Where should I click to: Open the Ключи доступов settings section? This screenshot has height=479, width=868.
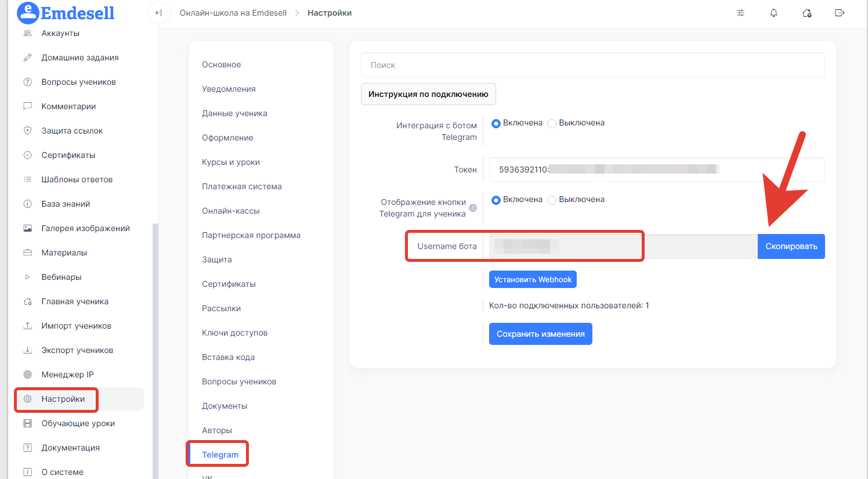pos(234,333)
